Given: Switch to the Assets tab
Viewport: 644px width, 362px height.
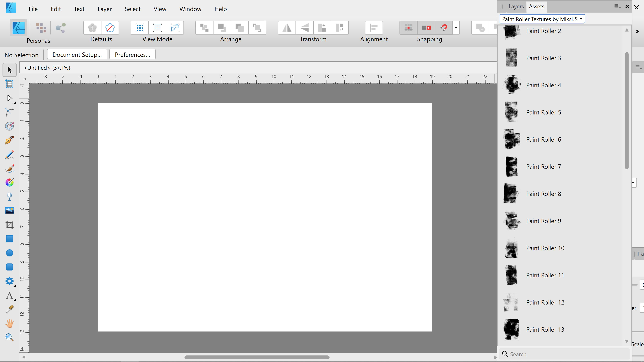Looking at the screenshot, I should click(x=536, y=7).
